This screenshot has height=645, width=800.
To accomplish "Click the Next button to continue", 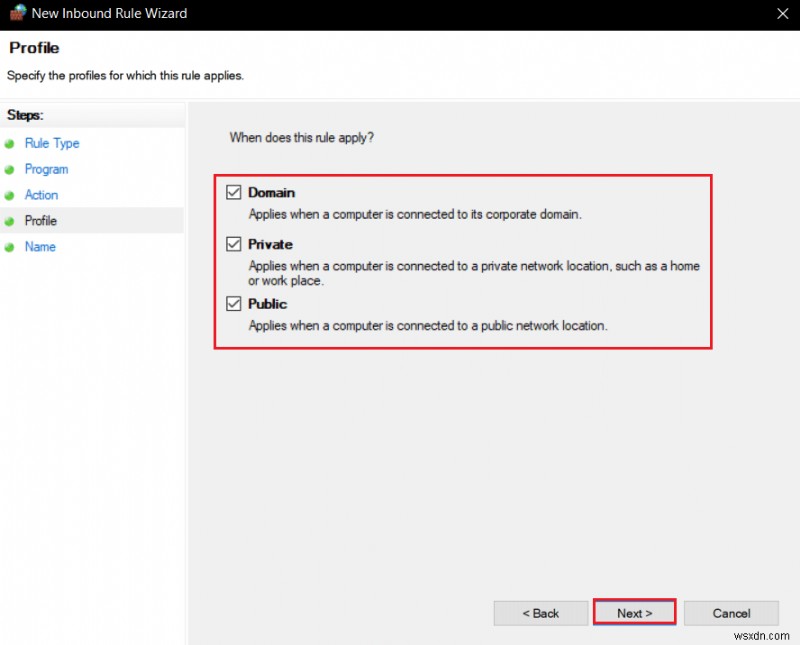I will 634,613.
